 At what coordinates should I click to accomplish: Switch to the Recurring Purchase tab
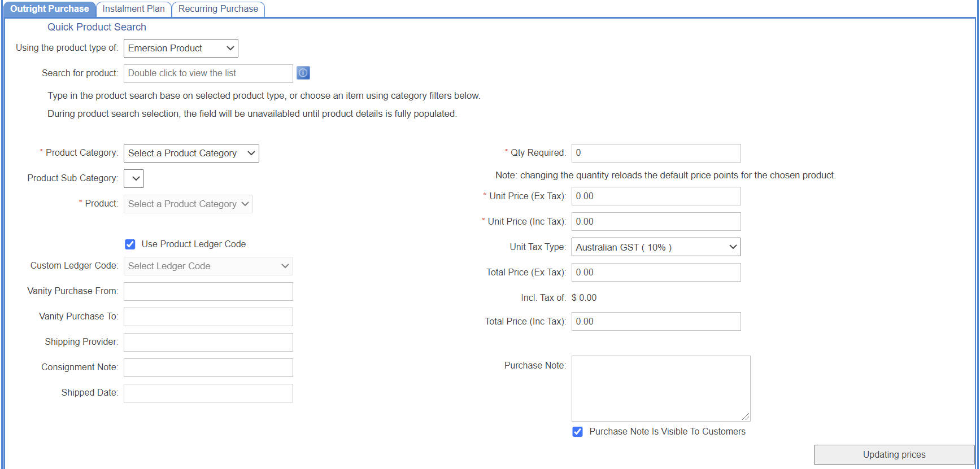click(218, 9)
